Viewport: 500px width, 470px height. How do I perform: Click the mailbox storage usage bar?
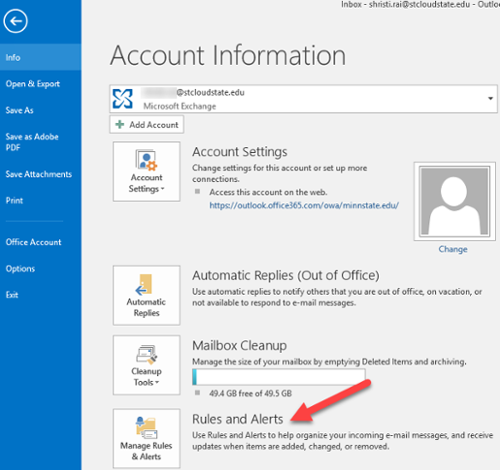point(279,377)
